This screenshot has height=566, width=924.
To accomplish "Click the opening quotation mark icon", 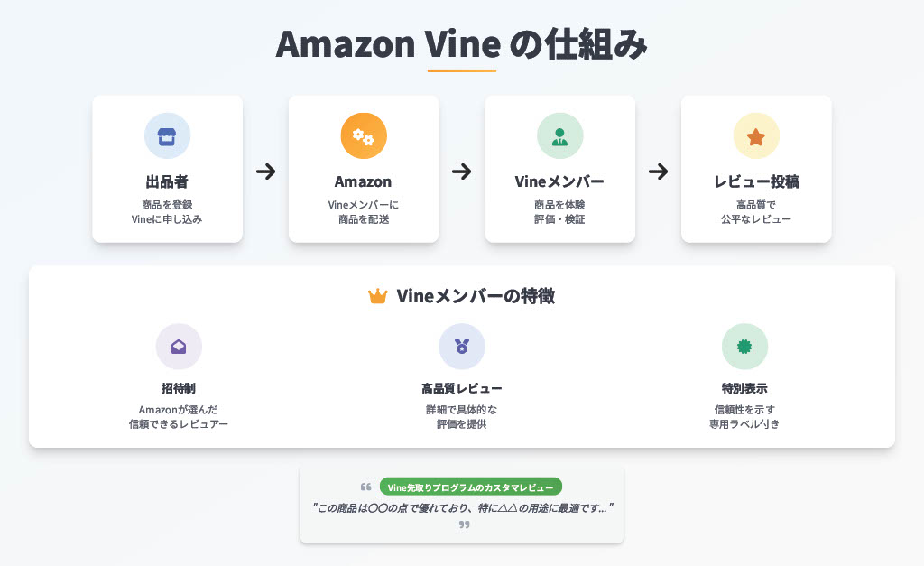I will pos(366,487).
